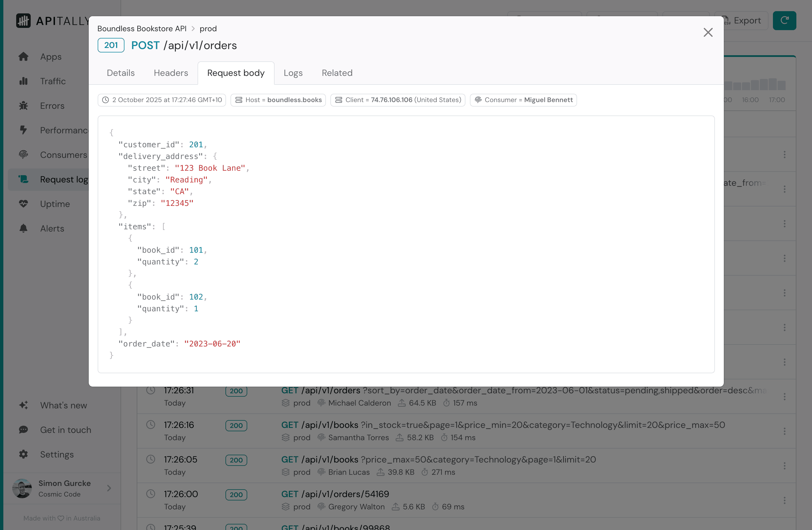Open Apps via the home icon

point(23,57)
